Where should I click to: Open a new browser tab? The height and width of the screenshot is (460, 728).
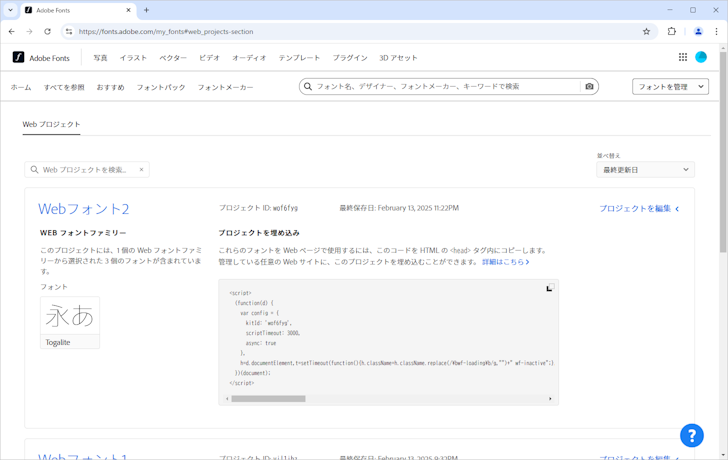[x=146, y=10]
